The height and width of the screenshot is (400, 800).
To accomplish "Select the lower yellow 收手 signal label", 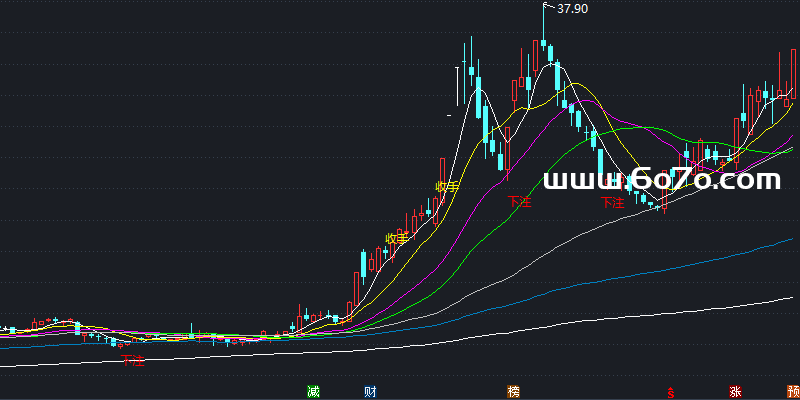I will (397, 238).
